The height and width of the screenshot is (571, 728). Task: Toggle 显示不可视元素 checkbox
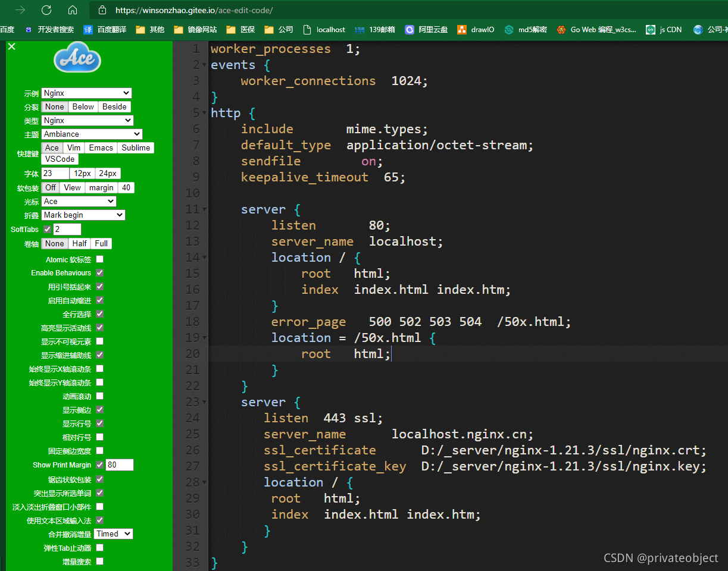pyautogui.click(x=99, y=341)
